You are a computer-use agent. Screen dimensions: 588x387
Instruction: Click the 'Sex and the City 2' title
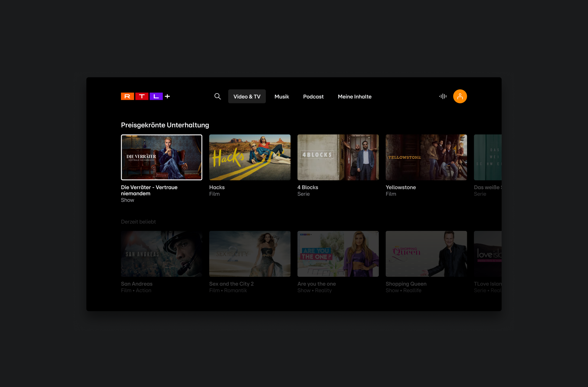231,284
